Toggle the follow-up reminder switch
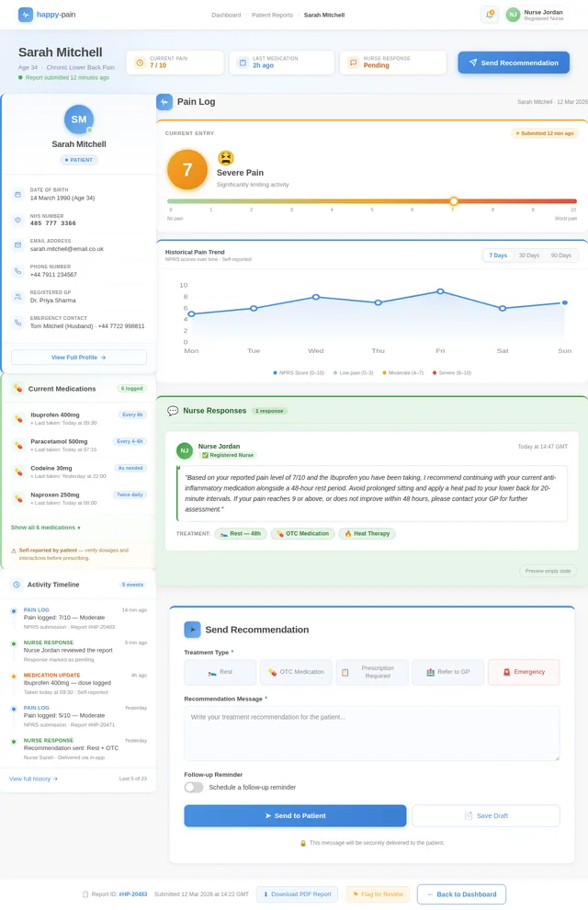This screenshot has width=588, height=910. (x=194, y=787)
